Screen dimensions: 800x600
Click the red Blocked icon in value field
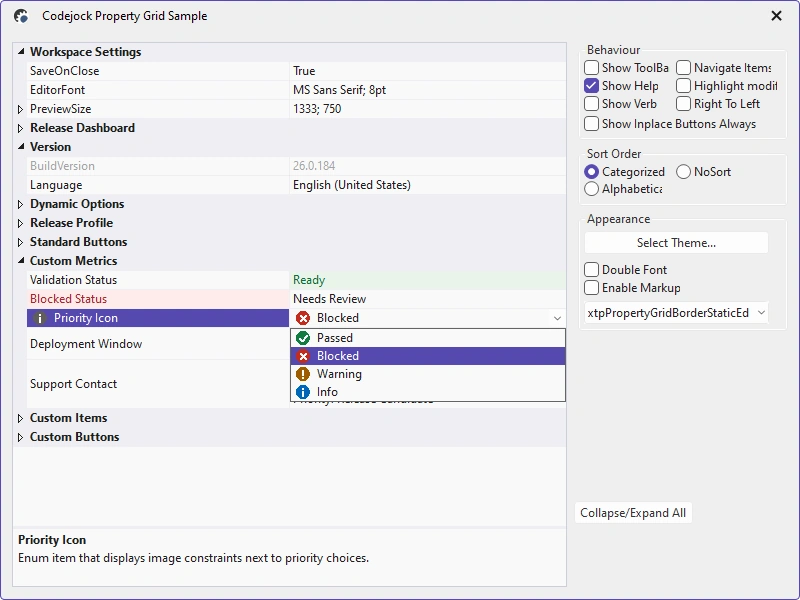pyautogui.click(x=303, y=318)
